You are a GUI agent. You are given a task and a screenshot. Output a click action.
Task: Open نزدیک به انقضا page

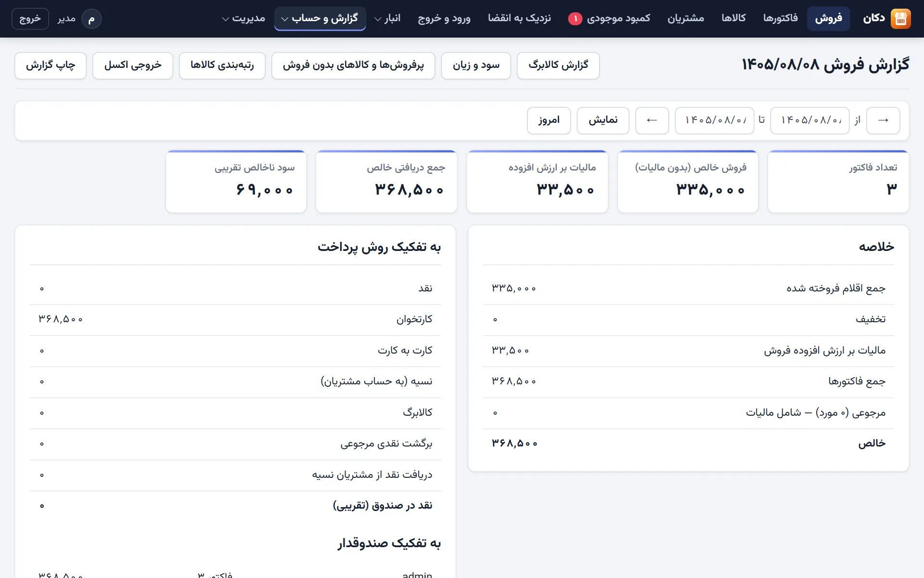(519, 19)
